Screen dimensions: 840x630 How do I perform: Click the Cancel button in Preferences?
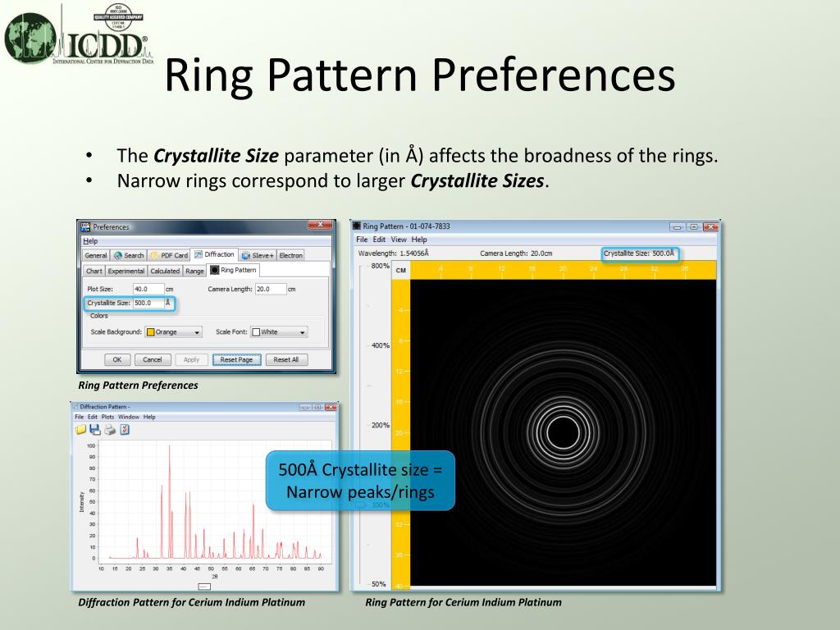coord(152,359)
